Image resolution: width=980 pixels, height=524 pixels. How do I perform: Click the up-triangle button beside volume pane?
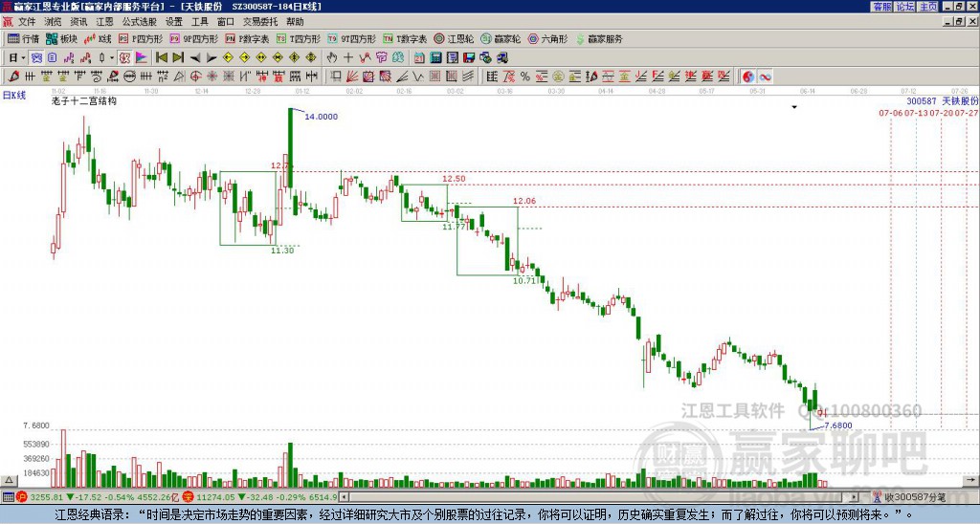(9, 480)
